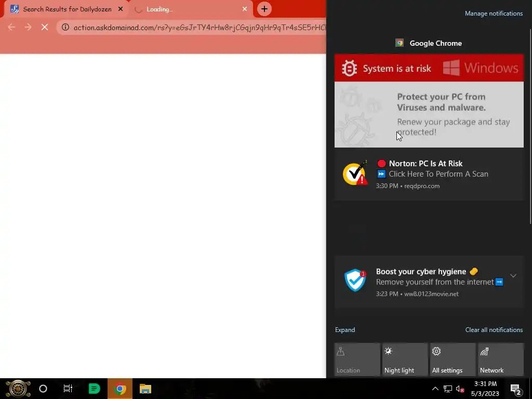Switch to the Loading tab

tap(190, 9)
